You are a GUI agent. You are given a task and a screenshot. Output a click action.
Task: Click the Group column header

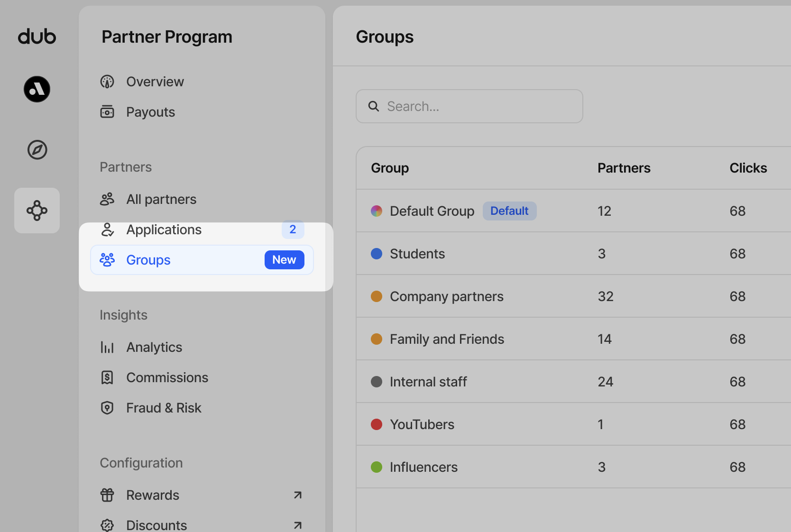[390, 168]
